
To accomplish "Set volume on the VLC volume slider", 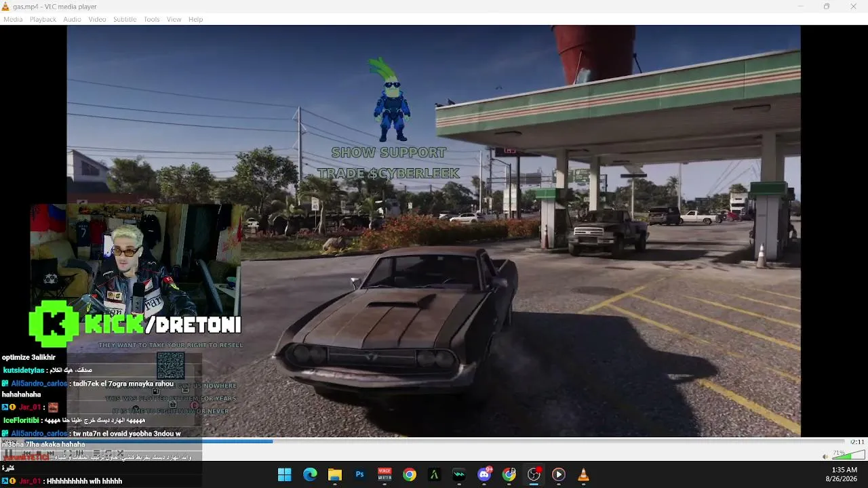I will point(849,455).
